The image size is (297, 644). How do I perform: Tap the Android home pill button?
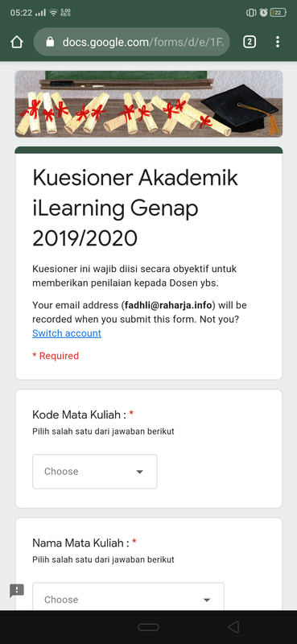[148, 627]
